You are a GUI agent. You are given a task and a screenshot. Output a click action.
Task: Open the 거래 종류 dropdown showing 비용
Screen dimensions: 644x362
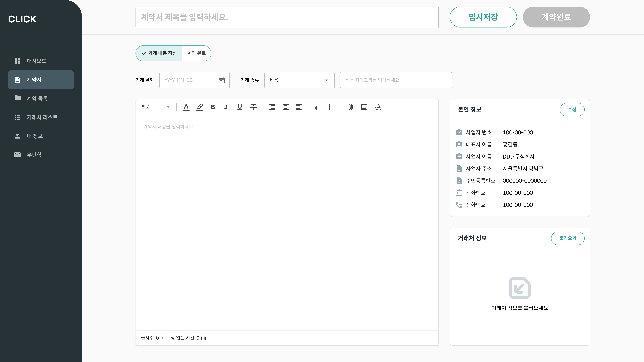pyautogui.click(x=299, y=80)
